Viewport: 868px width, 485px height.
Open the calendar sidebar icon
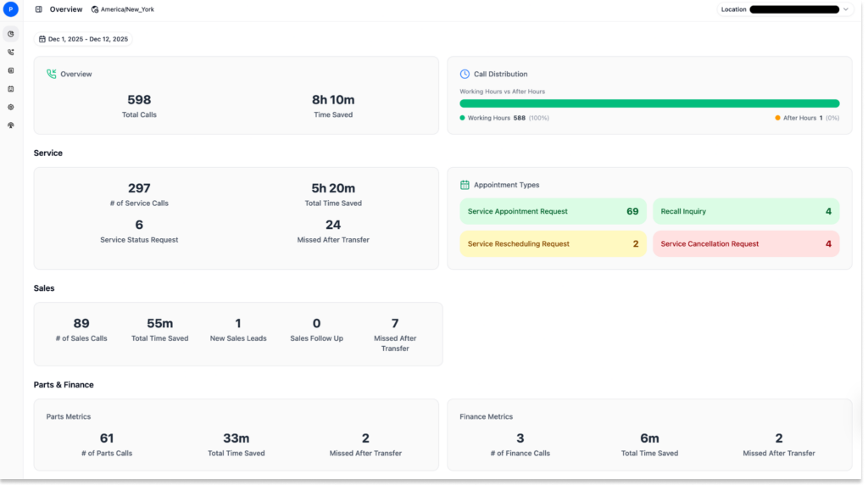(x=11, y=88)
